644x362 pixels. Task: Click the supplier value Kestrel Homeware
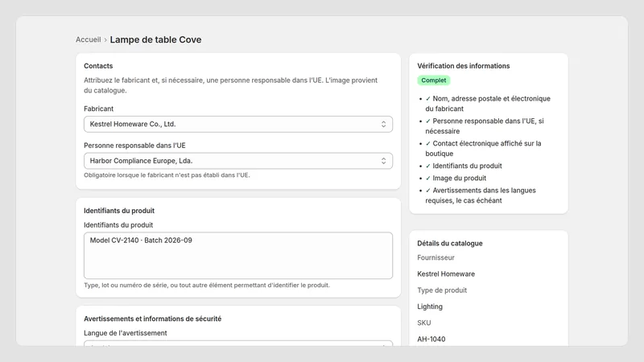446,274
